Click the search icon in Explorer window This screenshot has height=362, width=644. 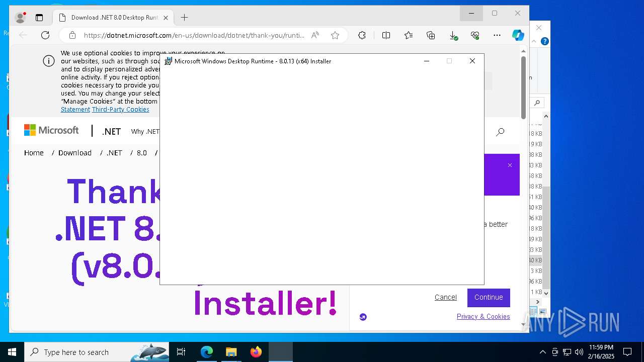[x=537, y=103]
